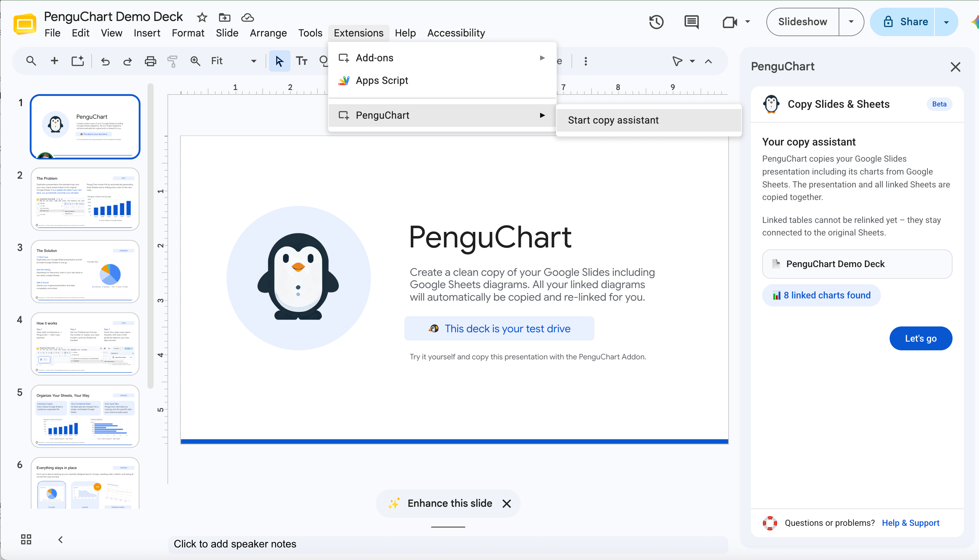The width and height of the screenshot is (979, 560).
Task: Select slide 3 The Solution thumbnail
Action: [x=85, y=272]
